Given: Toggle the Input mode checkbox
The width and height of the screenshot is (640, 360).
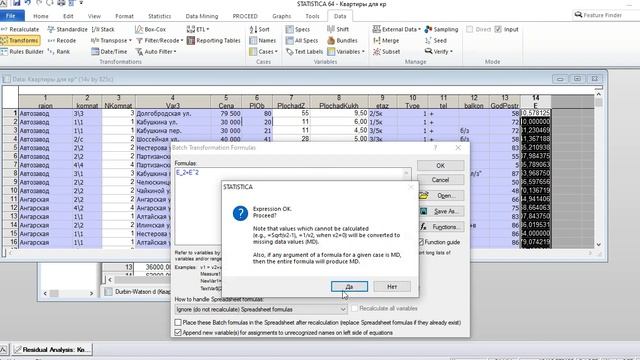Looking at the screenshot, I should (x=498, y=29).
